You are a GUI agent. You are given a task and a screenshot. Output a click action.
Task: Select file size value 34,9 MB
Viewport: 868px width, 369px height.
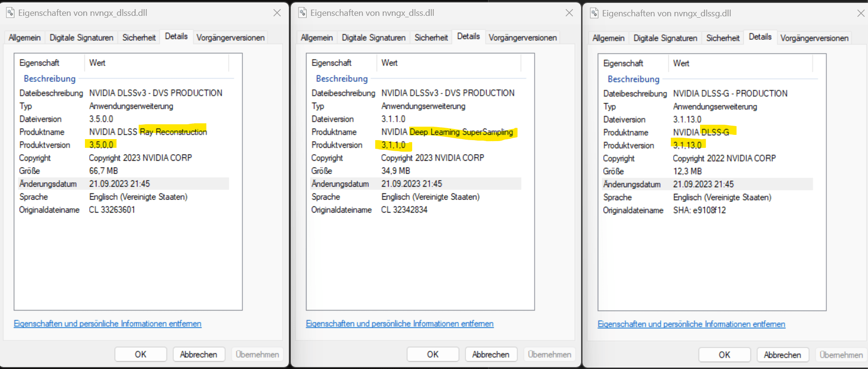click(395, 170)
